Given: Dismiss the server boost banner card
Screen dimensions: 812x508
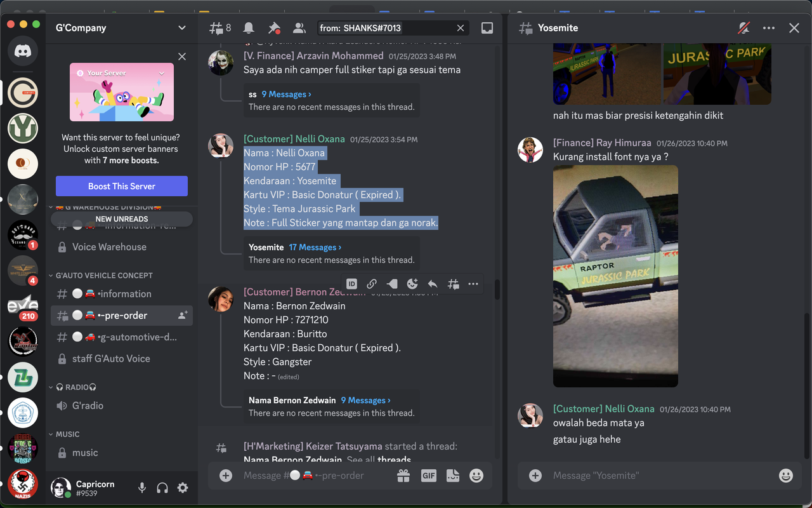Looking at the screenshot, I should pyautogui.click(x=182, y=57).
